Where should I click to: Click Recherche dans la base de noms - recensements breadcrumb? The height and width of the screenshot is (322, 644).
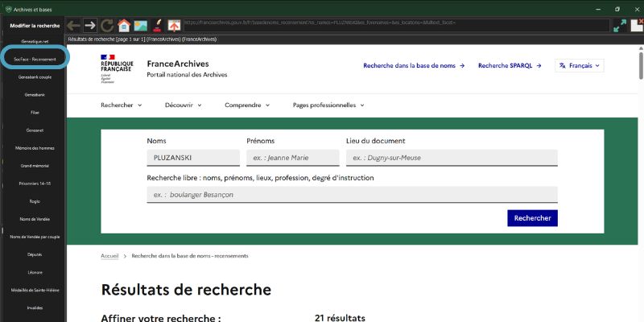click(190, 256)
